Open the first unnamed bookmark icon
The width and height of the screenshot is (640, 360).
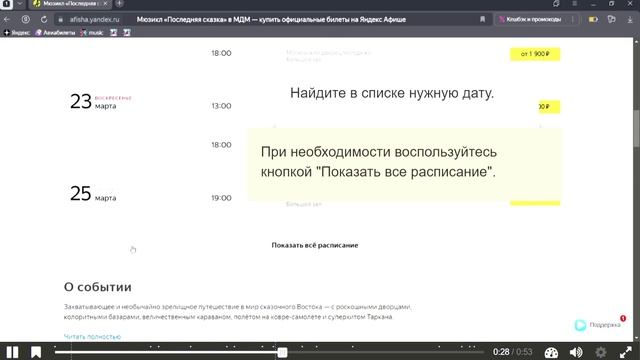[x=113, y=33]
